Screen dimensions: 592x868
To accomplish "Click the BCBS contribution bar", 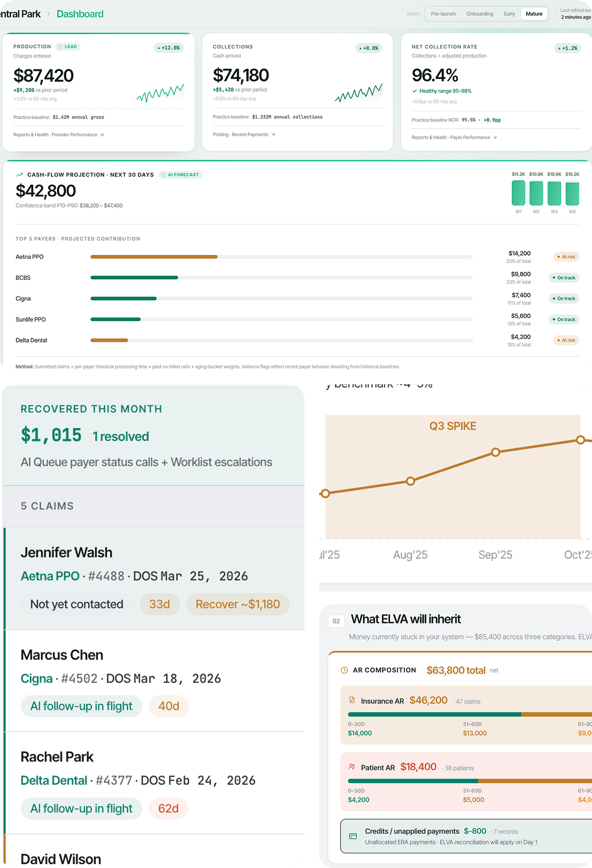I will (x=281, y=278).
